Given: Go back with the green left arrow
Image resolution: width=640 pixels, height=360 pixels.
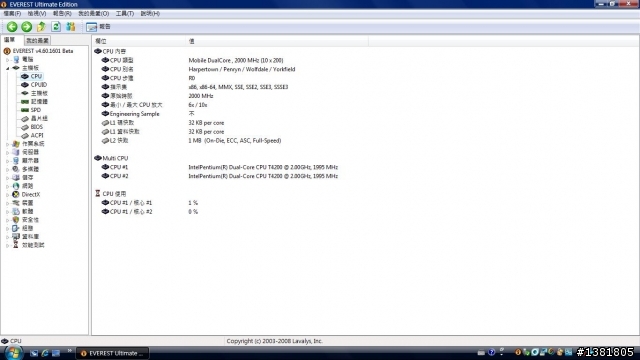Looking at the screenshot, I should pyautogui.click(x=12, y=27).
